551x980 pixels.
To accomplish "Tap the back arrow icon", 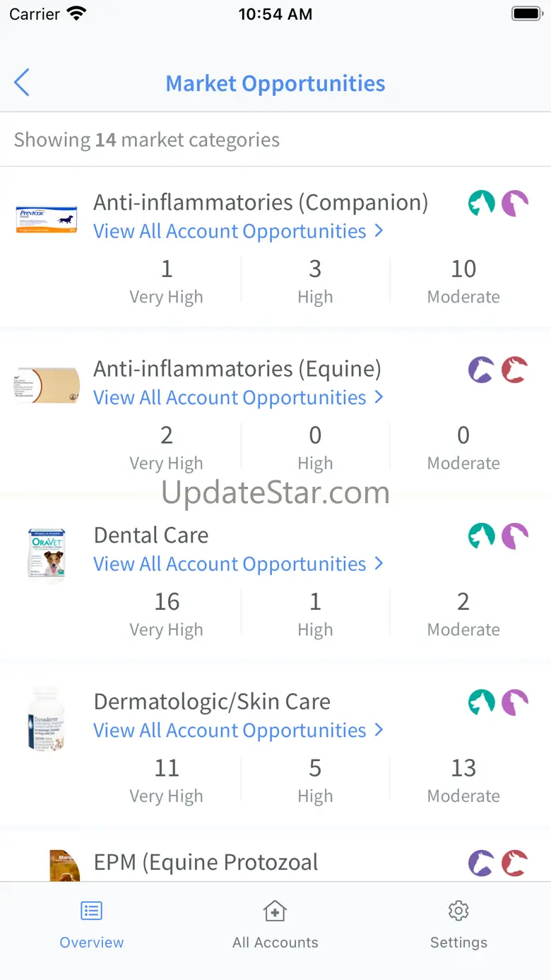I will click(x=22, y=83).
